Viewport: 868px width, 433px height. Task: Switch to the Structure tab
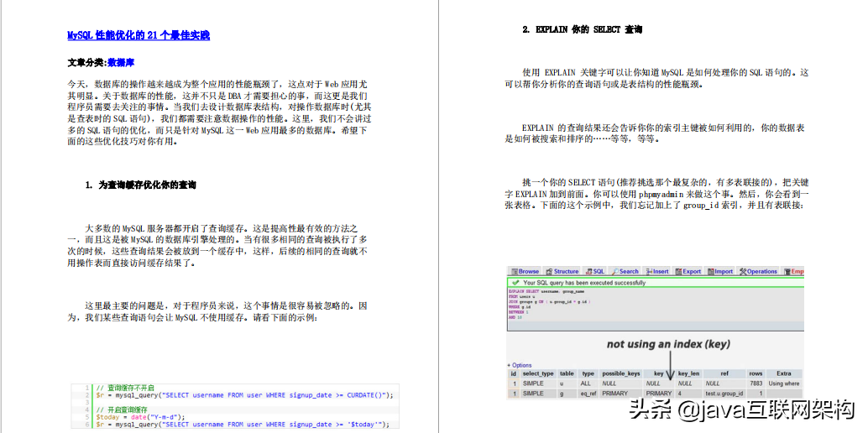point(562,271)
